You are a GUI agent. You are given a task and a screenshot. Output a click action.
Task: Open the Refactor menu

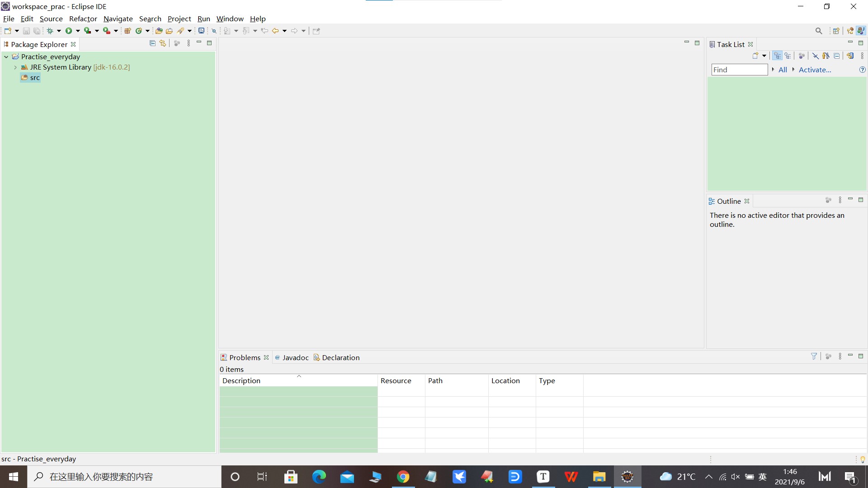(83, 19)
